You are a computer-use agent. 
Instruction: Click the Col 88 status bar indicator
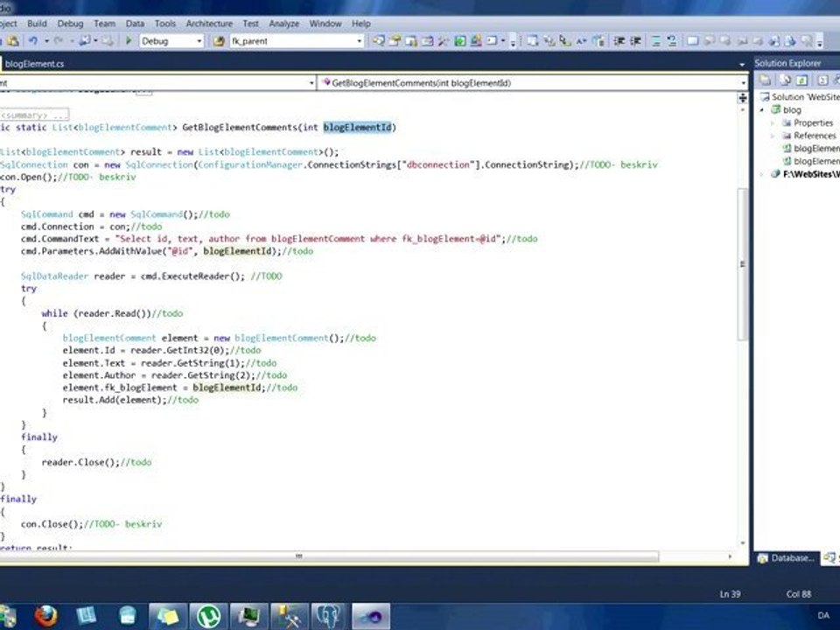click(x=798, y=594)
